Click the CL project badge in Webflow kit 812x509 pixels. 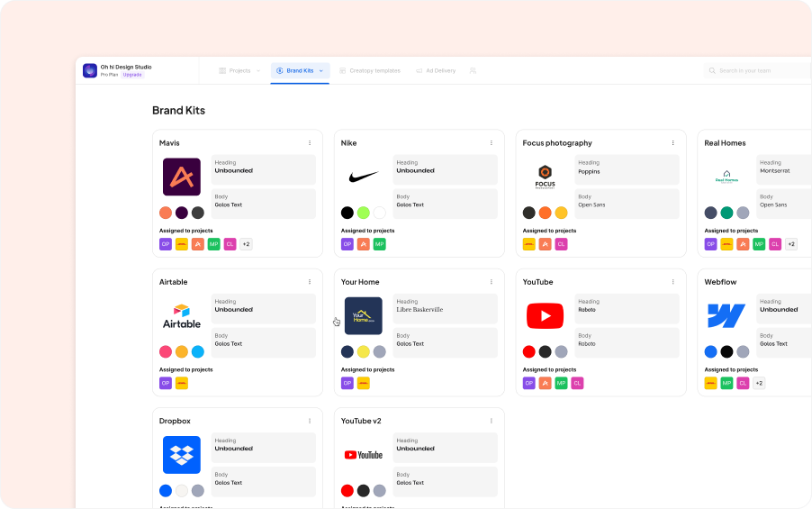743,383
